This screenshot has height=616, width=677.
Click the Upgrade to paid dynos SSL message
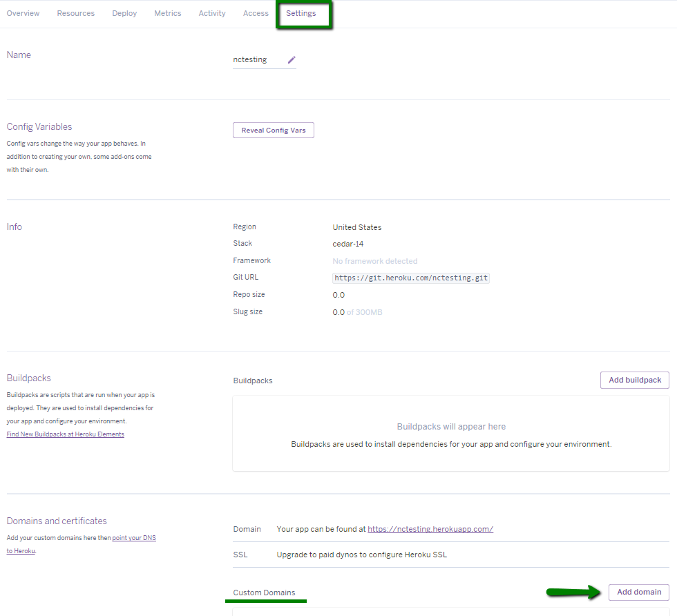click(362, 555)
